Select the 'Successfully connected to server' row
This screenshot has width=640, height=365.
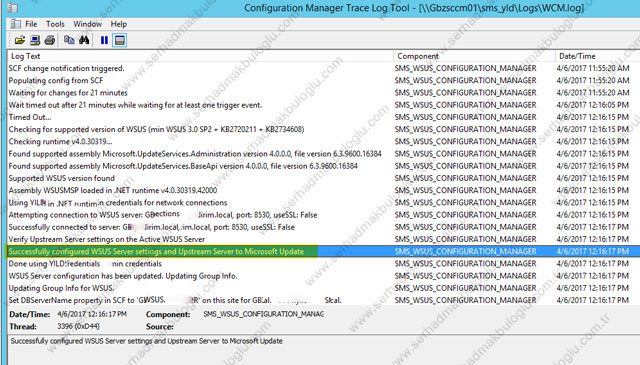(324, 227)
